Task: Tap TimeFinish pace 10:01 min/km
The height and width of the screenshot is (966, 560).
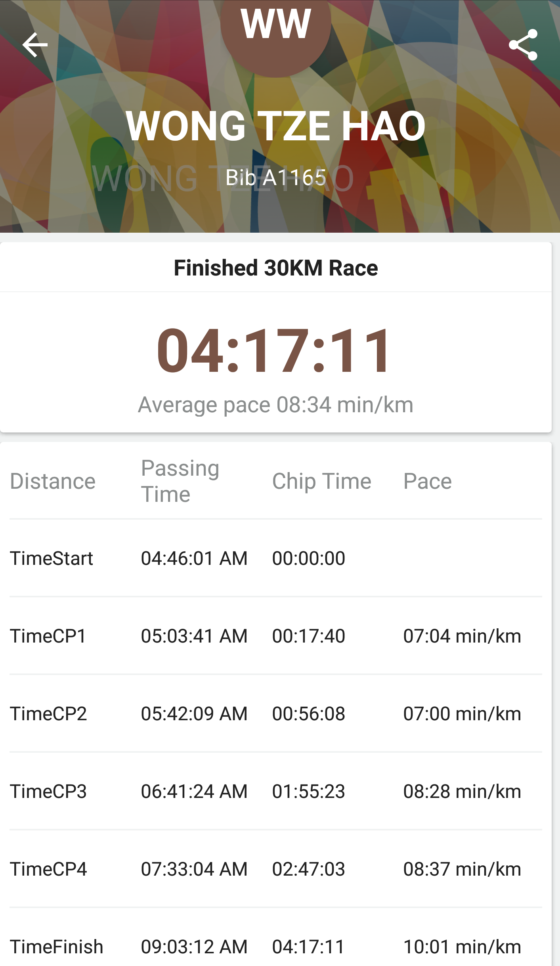Action: pos(462,947)
